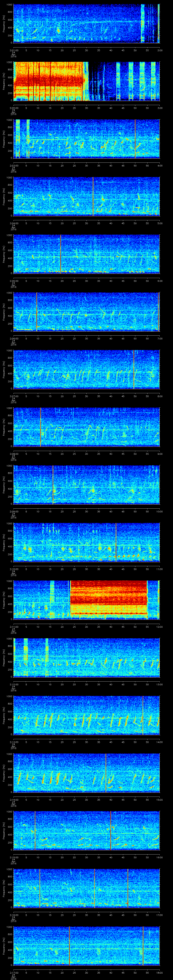173x980 pixels.
Task: Click the '2:07:00' time label
Action: coord(14,396)
